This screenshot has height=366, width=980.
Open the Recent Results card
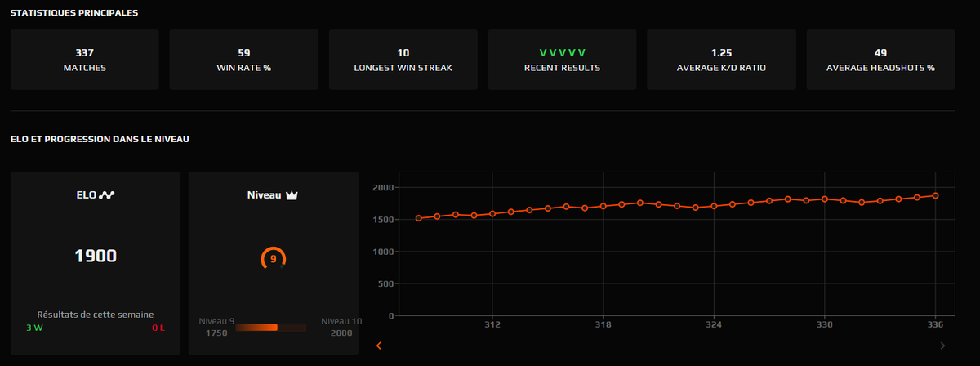[x=562, y=60]
